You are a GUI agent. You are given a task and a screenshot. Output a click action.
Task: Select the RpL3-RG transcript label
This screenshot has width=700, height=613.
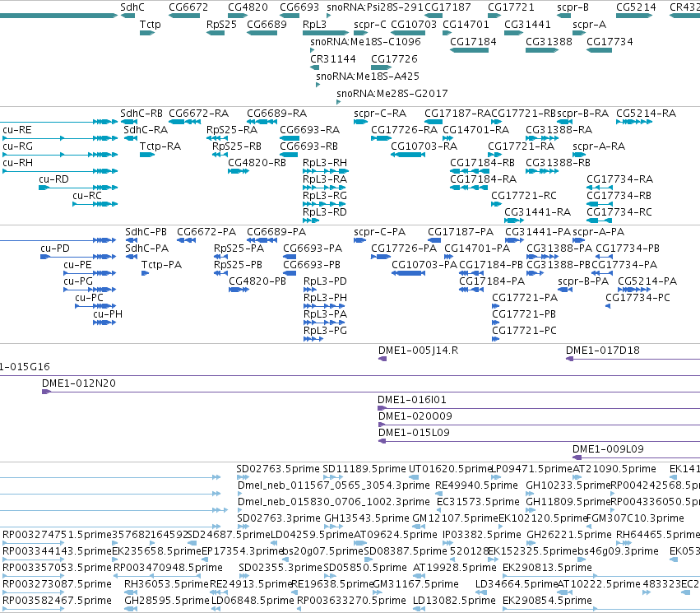coord(325,196)
